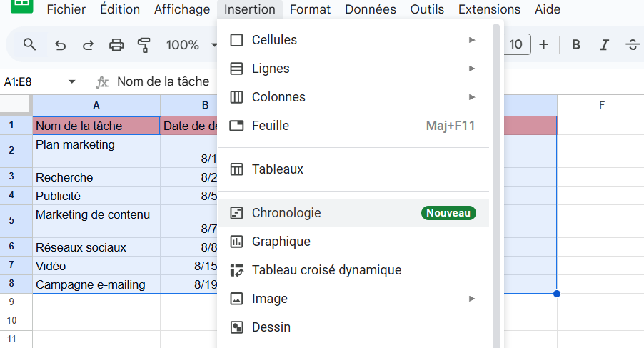
Task: Click cell Publicité
Action: [x=96, y=196]
